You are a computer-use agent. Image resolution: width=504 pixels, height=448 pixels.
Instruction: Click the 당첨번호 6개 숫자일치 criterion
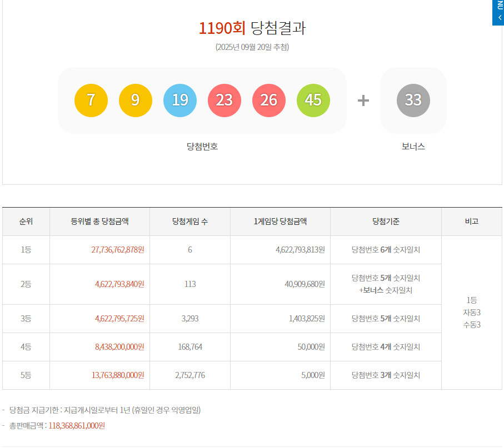386,250
